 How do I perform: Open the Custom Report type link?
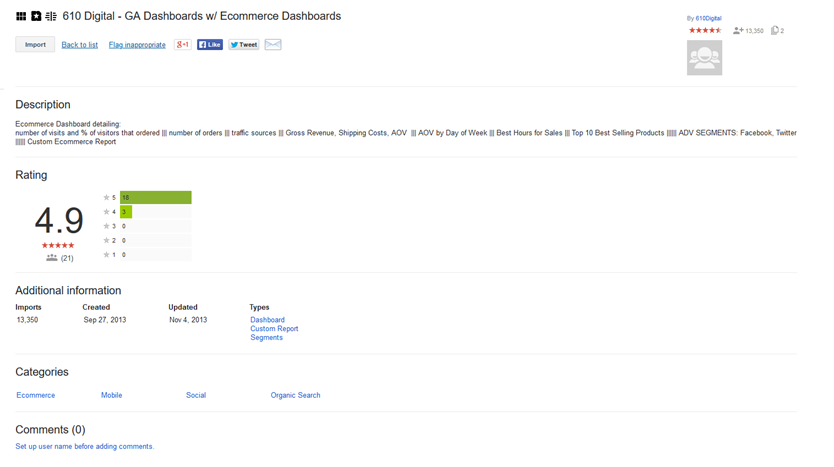[x=274, y=329]
